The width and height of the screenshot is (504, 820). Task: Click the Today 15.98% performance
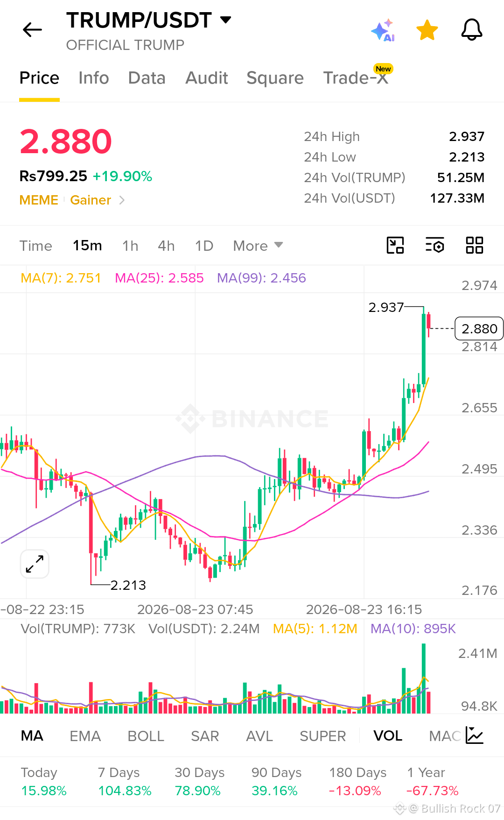tap(44, 781)
